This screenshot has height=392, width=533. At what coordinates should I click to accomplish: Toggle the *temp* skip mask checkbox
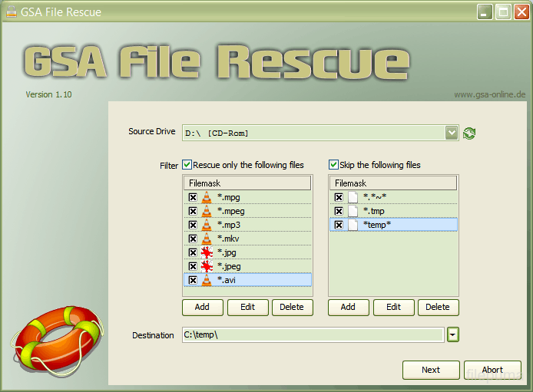(339, 225)
